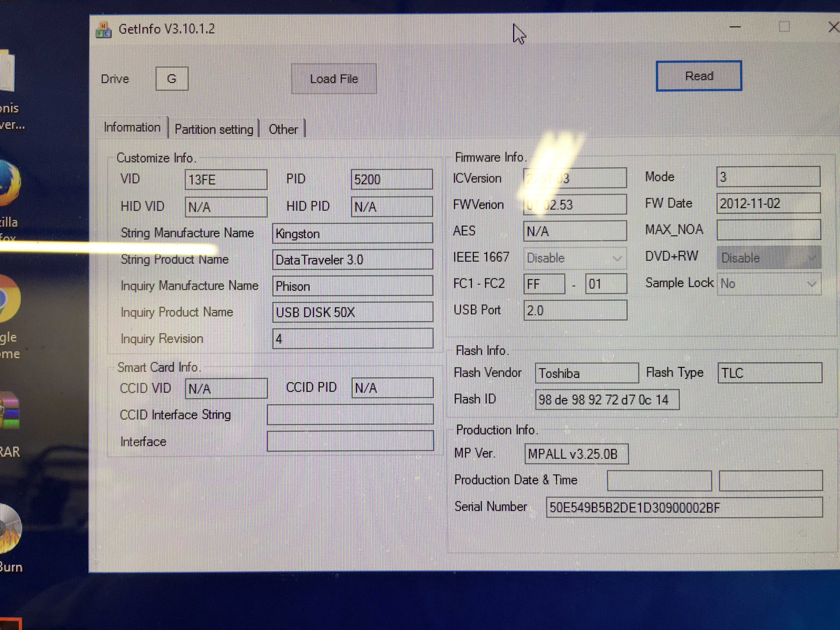Click the String Manufacture Name field Kingston
The image size is (840, 630).
[352, 233]
